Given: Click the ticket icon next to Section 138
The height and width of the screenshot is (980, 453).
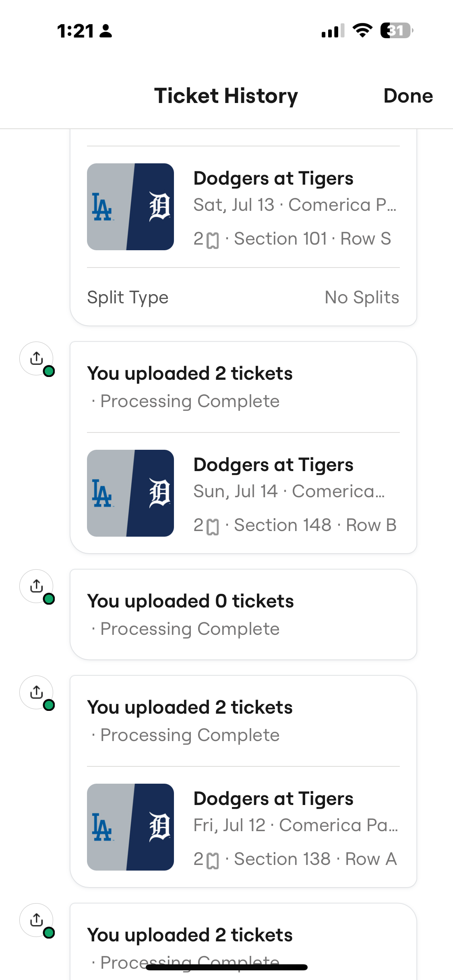Looking at the screenshot, I should point(213,861).
